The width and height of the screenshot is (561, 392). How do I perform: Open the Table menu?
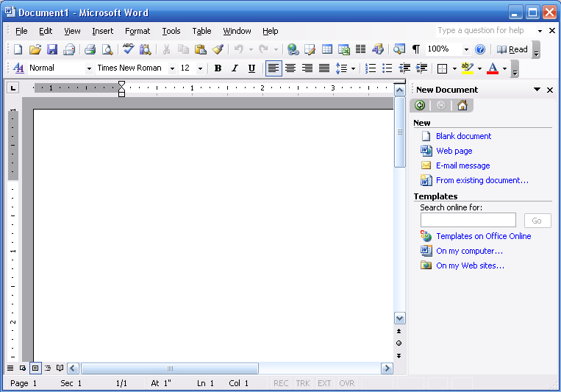pos(201,31)
